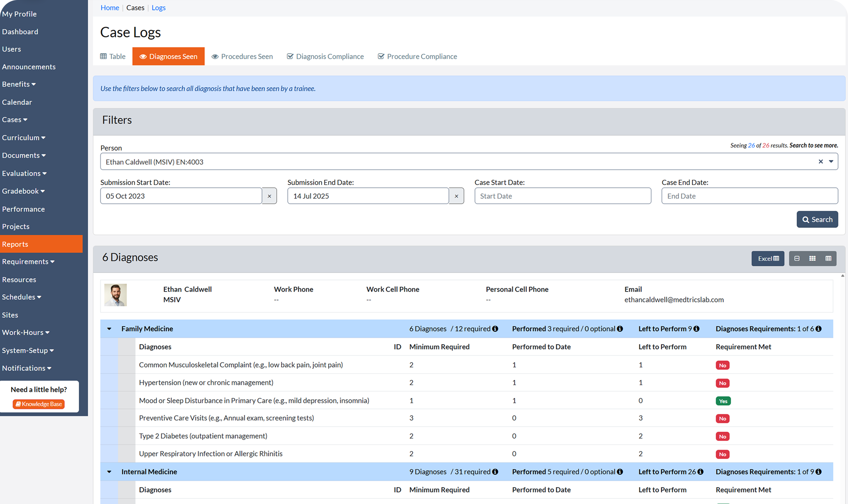The width and height of the screenshot is (848, 504).
Task: Clear the Submission Start Date with x
Action: click(x=269, y=196)
